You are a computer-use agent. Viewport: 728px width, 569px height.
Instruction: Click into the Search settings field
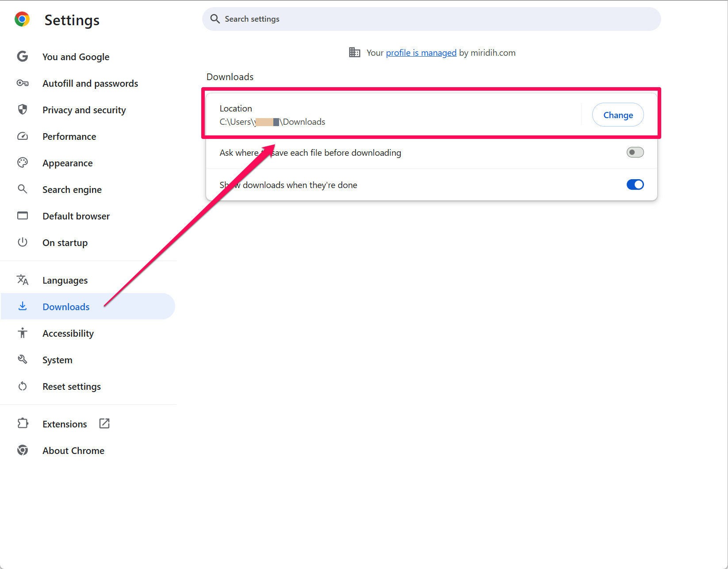pyautogui.click(x=431, y=19)
